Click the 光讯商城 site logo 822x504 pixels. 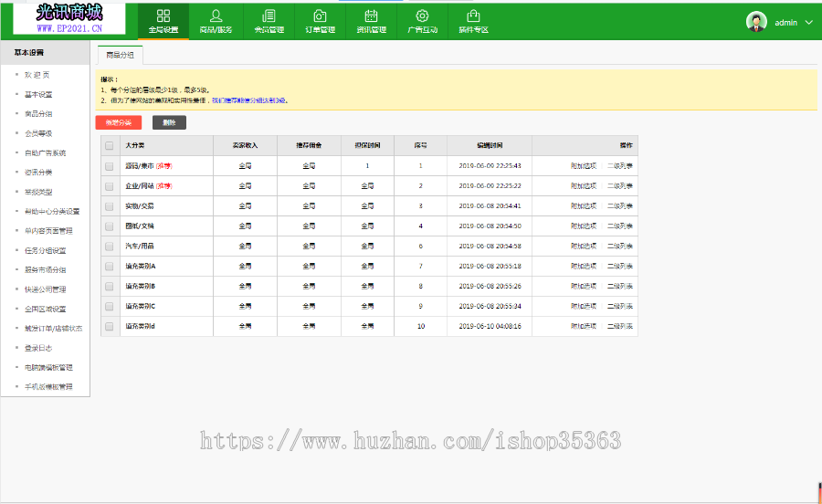coord(69,17)
